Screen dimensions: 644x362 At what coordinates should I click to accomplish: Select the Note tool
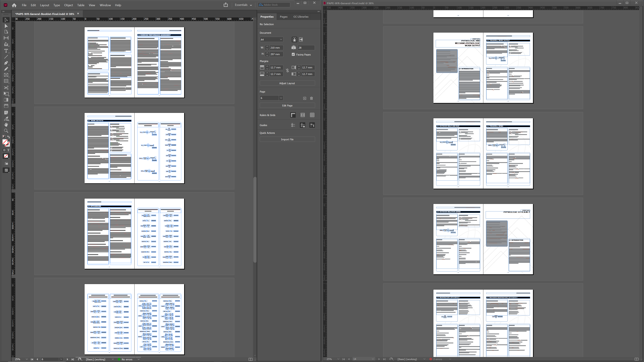(6, 113)
